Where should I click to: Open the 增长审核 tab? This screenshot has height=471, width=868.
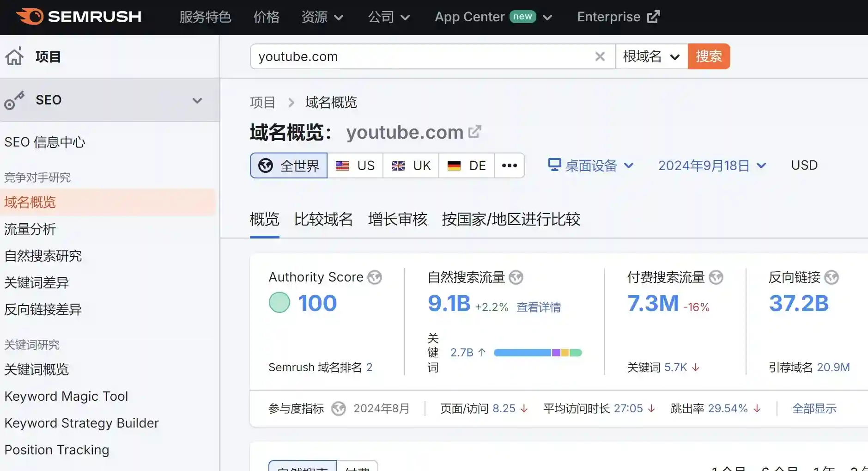coord(397,219)
